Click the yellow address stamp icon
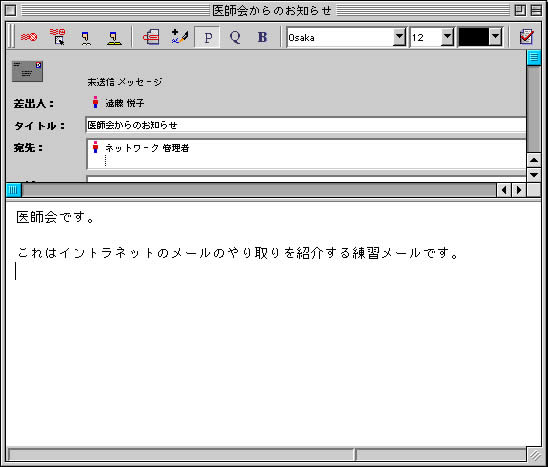548x467 pixels. (x=114, y=38)
